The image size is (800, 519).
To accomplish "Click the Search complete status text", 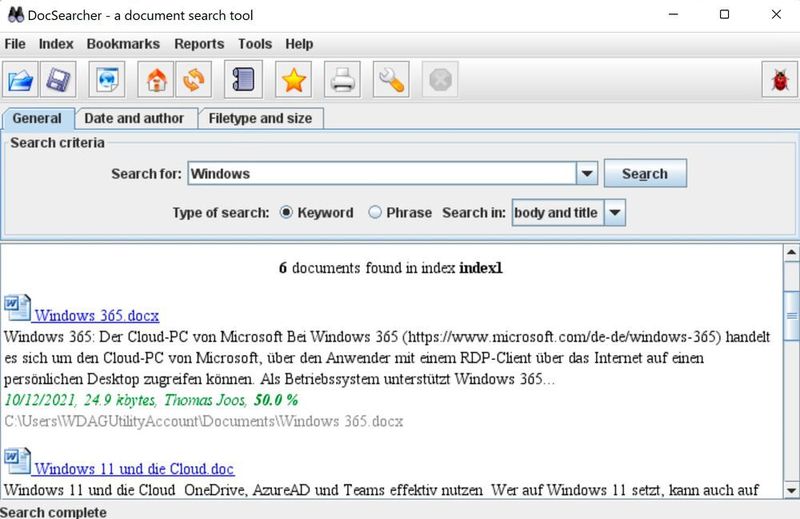I will 54,512.
